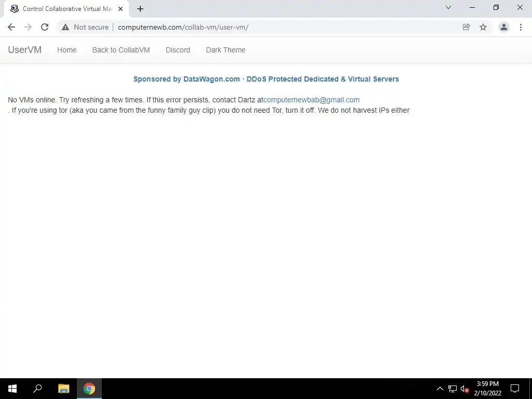The width and height of the screenshot is (532, 399).
Task: Click the browser forward arrow
Action: tap(28, 27)
